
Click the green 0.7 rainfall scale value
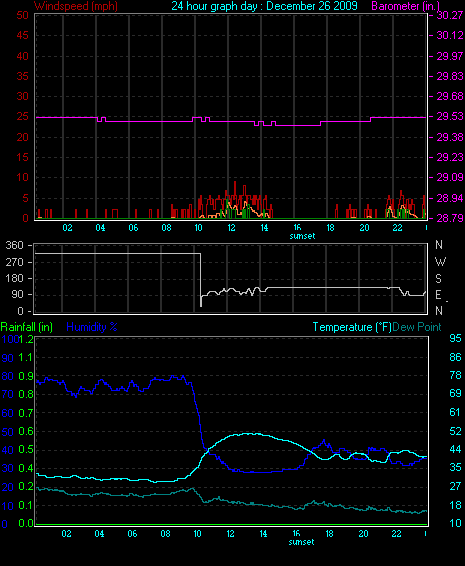tap(26, 413)
